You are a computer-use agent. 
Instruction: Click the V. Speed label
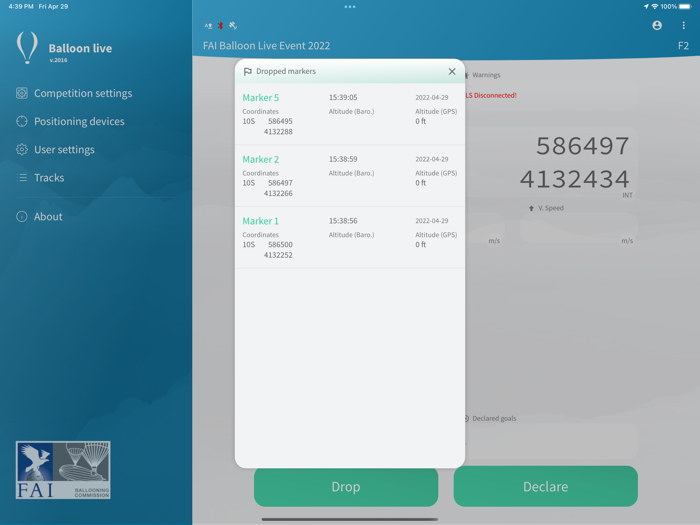point(550,208)
